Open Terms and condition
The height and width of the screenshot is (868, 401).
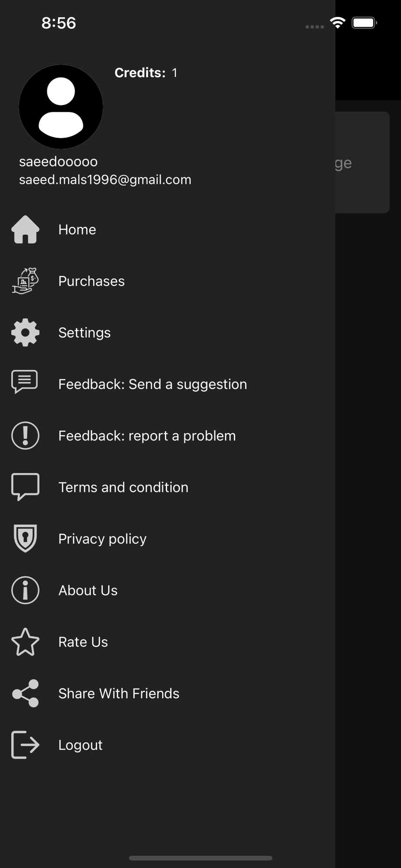pos(123,487)
